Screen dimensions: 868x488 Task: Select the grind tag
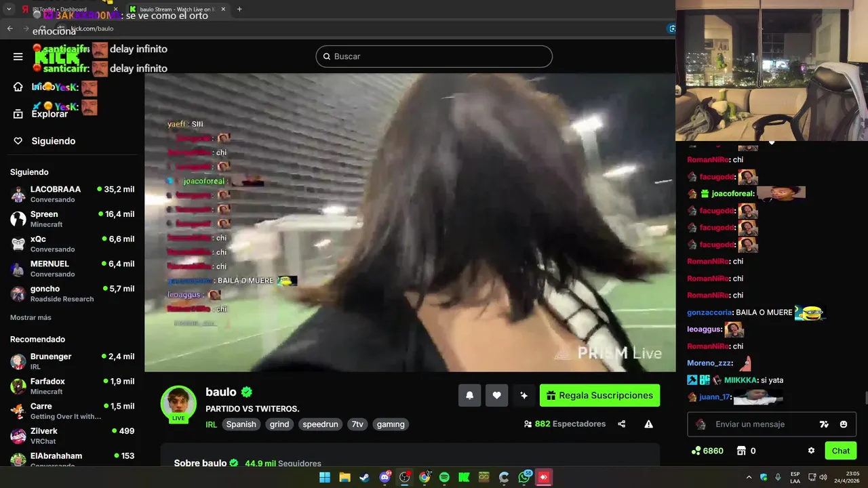tap(279, 424)
